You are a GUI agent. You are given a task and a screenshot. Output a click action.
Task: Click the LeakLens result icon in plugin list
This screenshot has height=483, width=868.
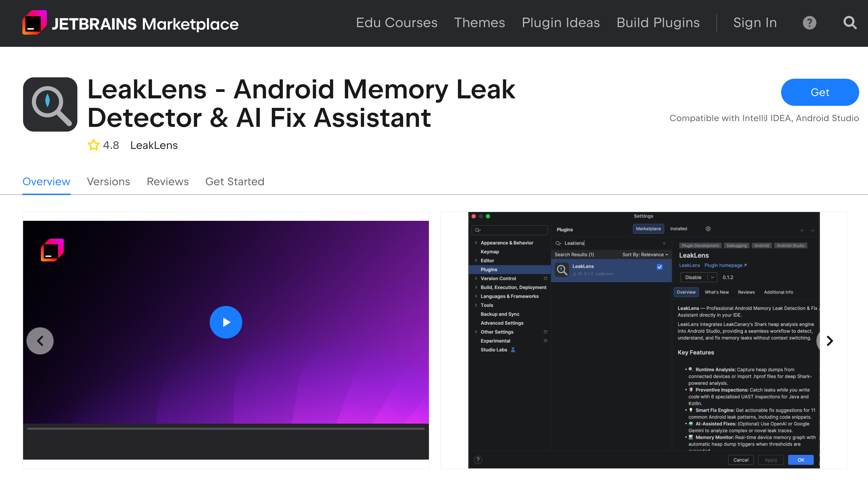(562, 270)
